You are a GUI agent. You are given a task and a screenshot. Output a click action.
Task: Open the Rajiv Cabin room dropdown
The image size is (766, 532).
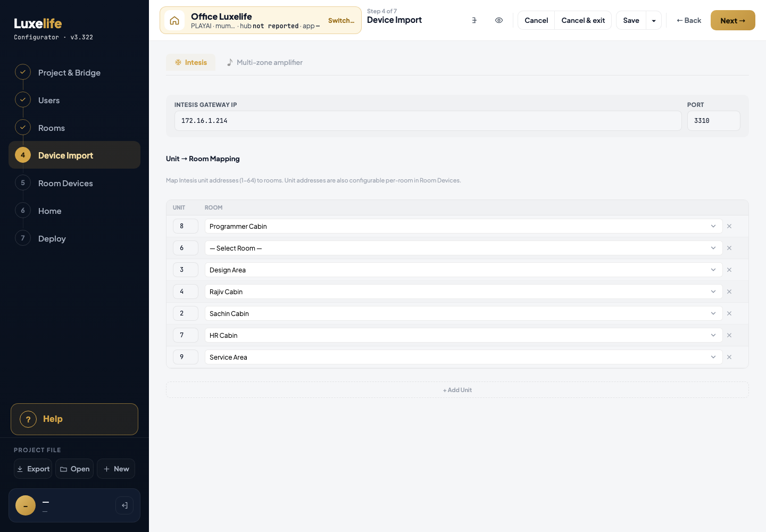(x=463, y=292)
